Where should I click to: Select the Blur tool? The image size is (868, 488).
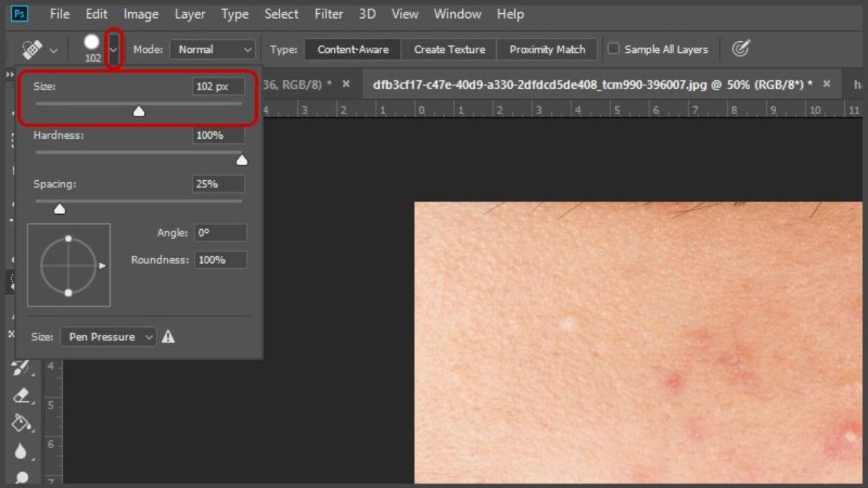(21, 452)
